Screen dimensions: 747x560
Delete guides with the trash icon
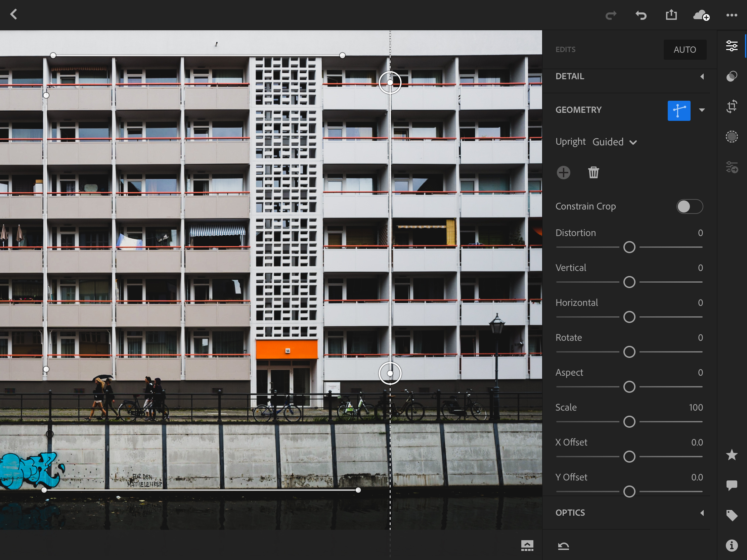click(x=594, y=173)
